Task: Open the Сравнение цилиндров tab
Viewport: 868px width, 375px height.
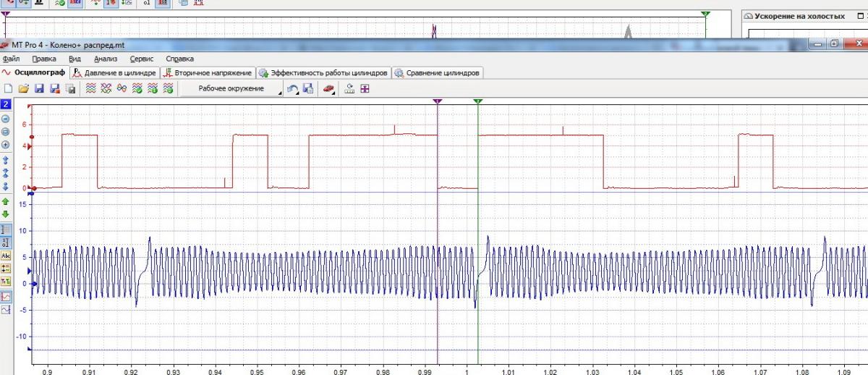Action: point(437,73)
